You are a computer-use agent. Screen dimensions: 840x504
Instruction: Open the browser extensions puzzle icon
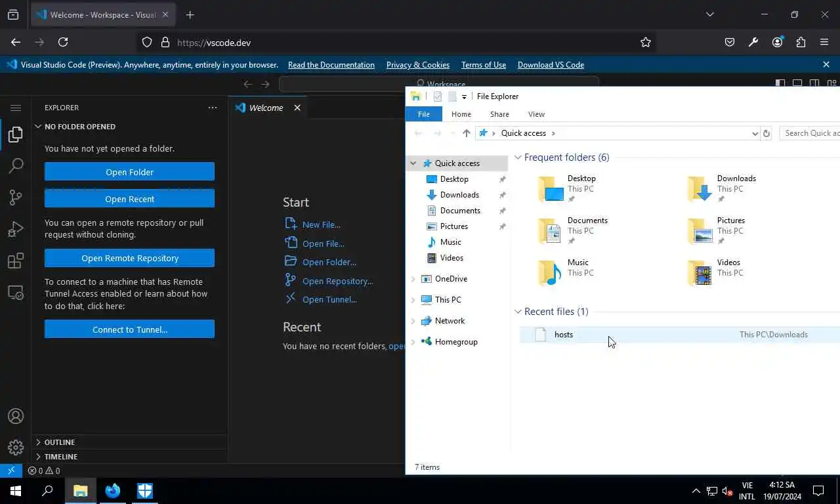[x=801, y=42]
